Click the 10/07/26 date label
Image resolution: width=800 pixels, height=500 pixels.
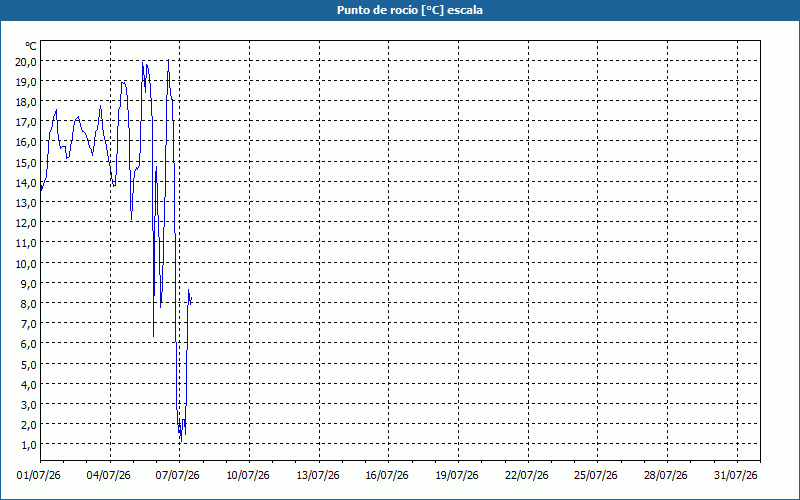248,476
